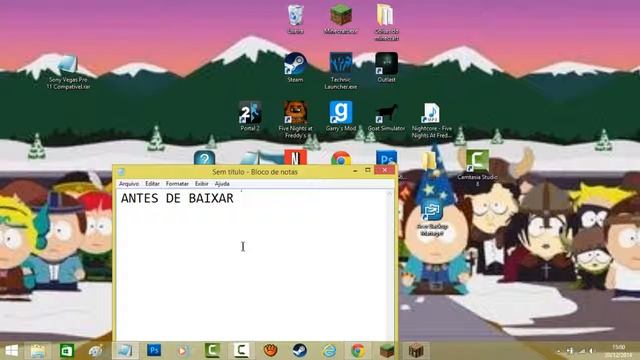Open Internet Explorer from the taskbar
The height and width of the screenshot is (360, 640).
tap(329, 350)
